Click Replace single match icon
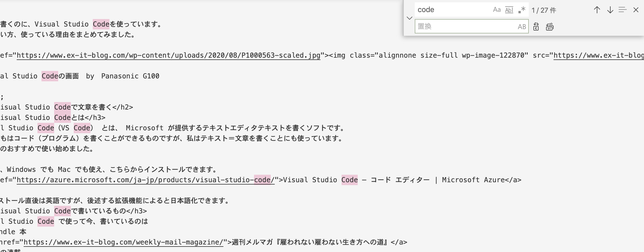Screen dimensions: 644x252 (536, 27)
